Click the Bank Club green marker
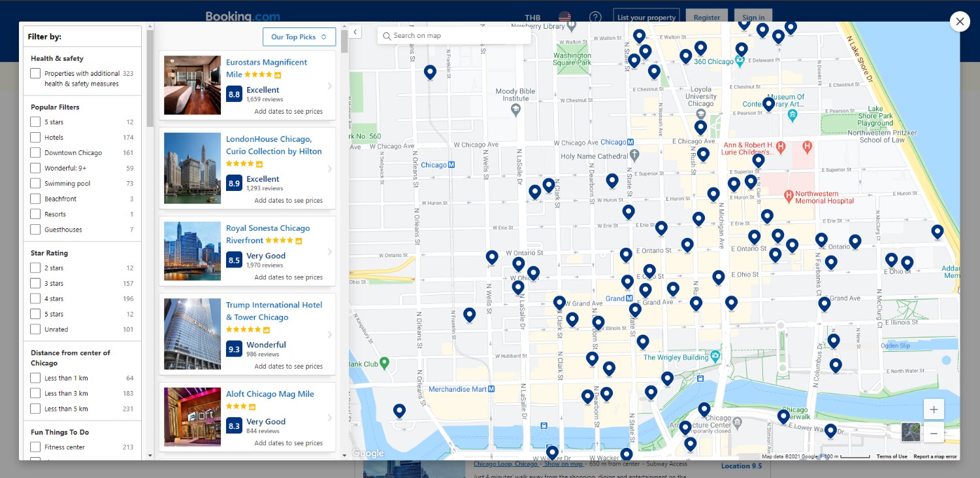980x478 pixels. [x=384, y=362]
